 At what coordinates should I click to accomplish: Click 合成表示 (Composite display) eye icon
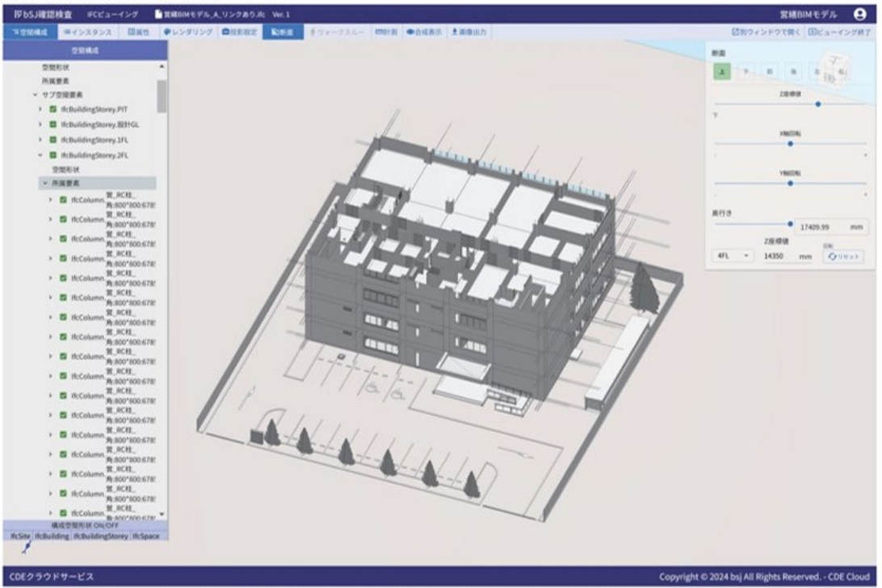423,32
